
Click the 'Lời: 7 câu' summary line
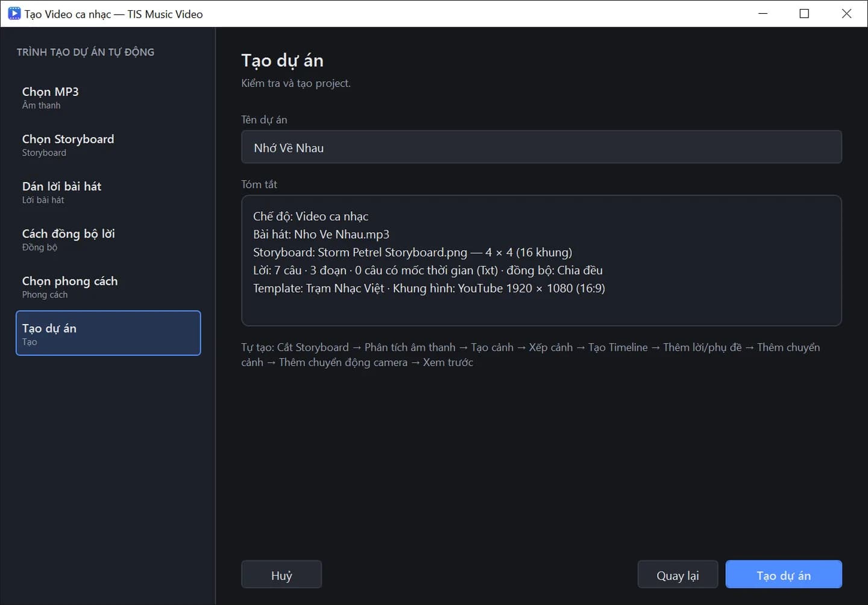[x=428, y=271]
